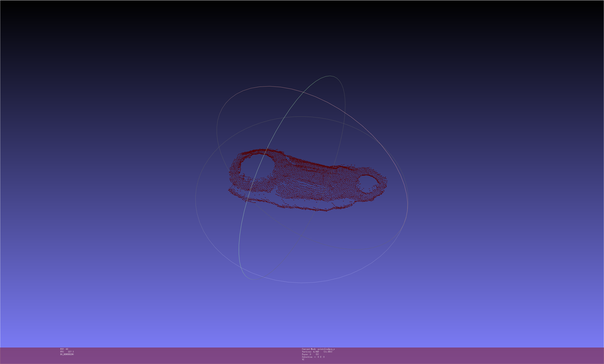The image size is (604, 364).
Task: Click the FPS counter text
Action: pos(67,352)
